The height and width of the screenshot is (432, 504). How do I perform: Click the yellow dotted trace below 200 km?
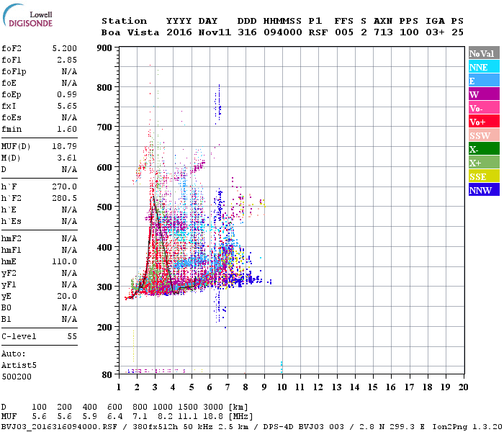[133, 346]
